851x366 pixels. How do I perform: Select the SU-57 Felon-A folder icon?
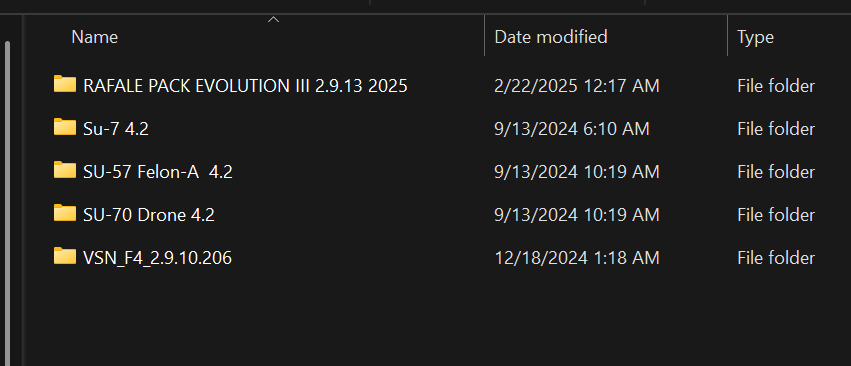click(x=65, y=171)
